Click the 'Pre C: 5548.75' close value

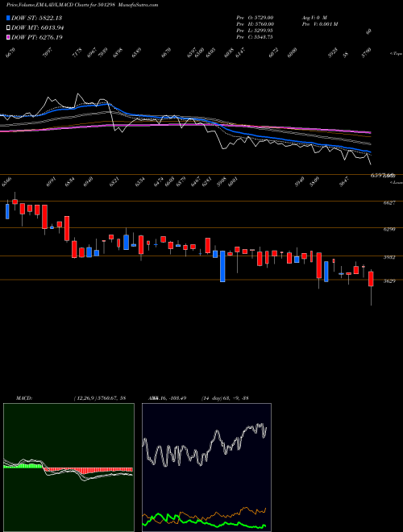255,36
